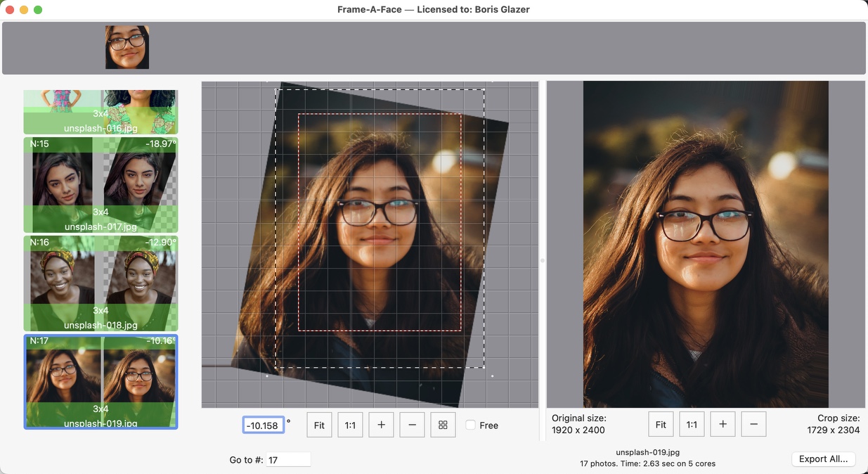Click zoom-in (+) on the preview panel
The width and height of the screenshot is (868, 474).
point(723,424)
